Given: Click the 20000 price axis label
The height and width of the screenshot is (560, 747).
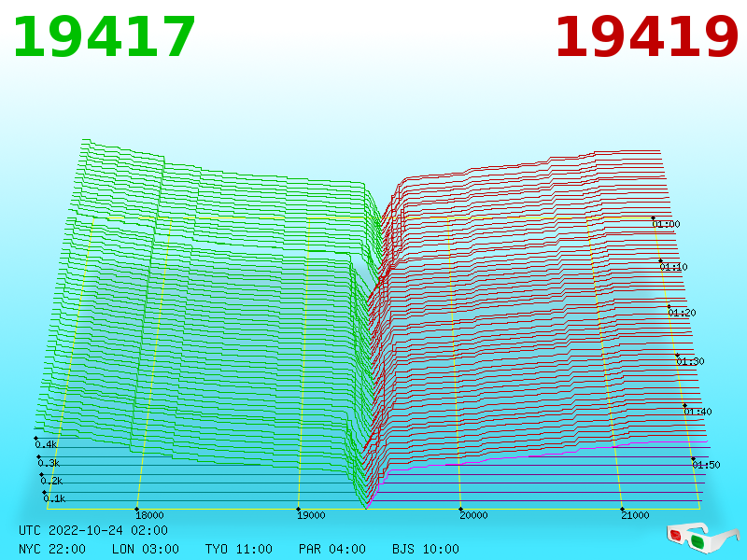Looking at the screenshot, I should click(x=473, y=515).
